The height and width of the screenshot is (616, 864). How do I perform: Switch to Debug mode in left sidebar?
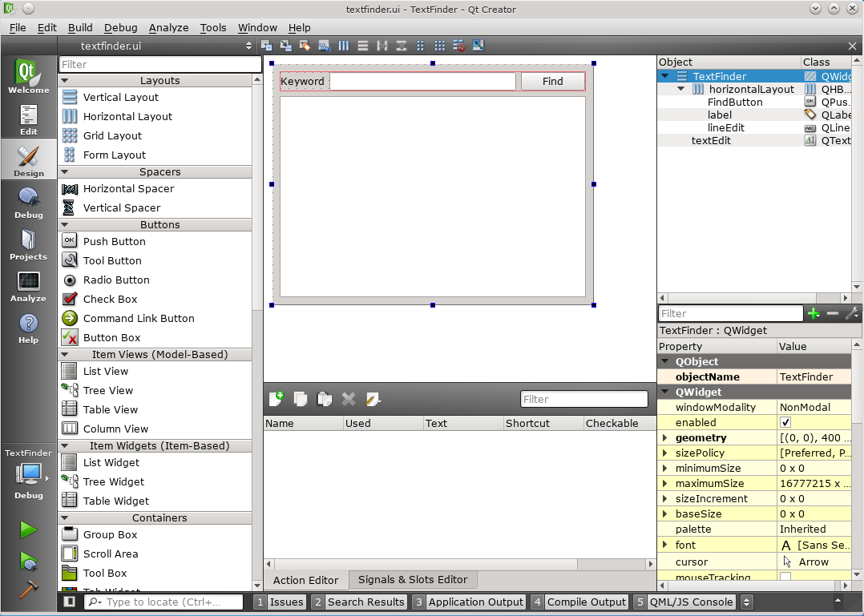point(29,203)
